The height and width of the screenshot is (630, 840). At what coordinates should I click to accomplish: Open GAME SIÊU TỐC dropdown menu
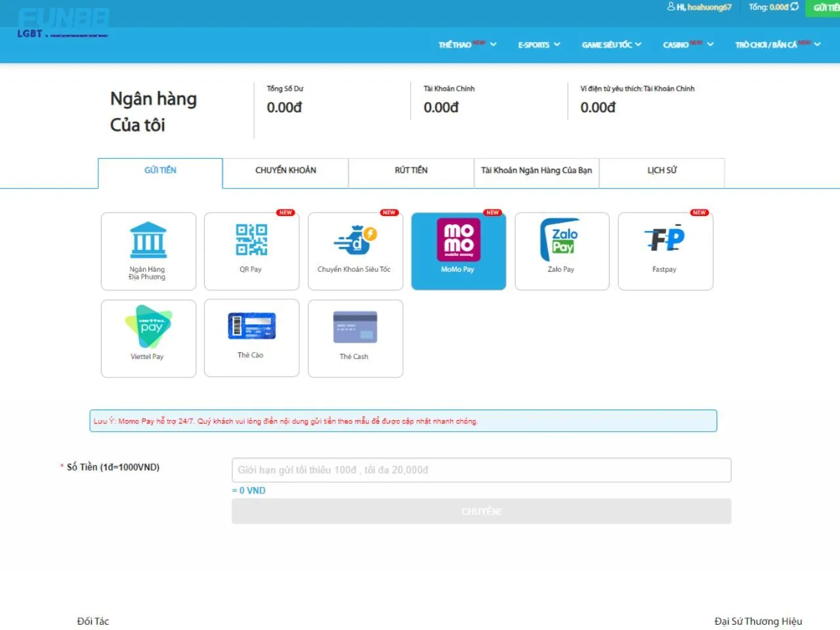tap(611, 45)
